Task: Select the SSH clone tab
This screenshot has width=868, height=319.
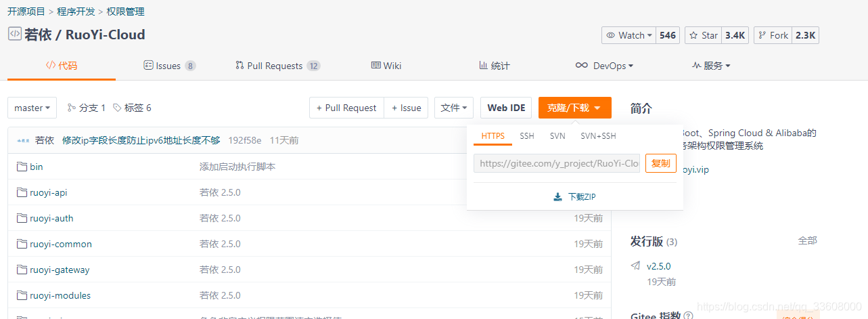Action: [527, 136]
